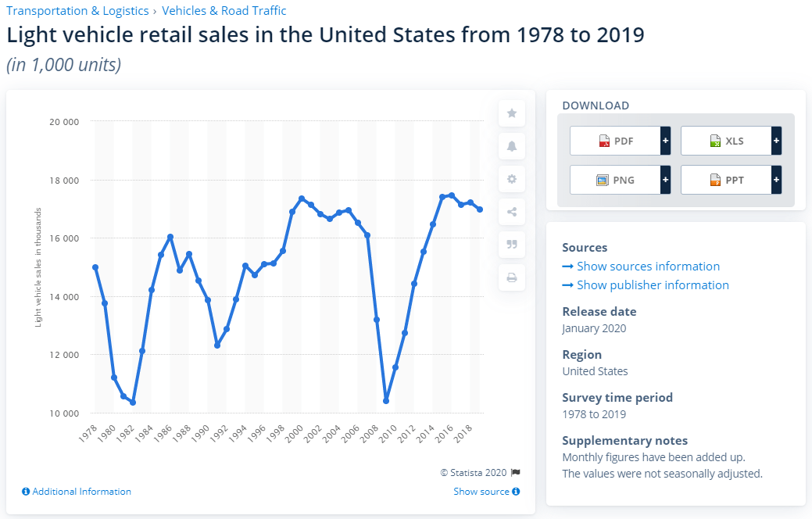Click the print icon
Screen dimensions: 812x519
pos(512,277)
